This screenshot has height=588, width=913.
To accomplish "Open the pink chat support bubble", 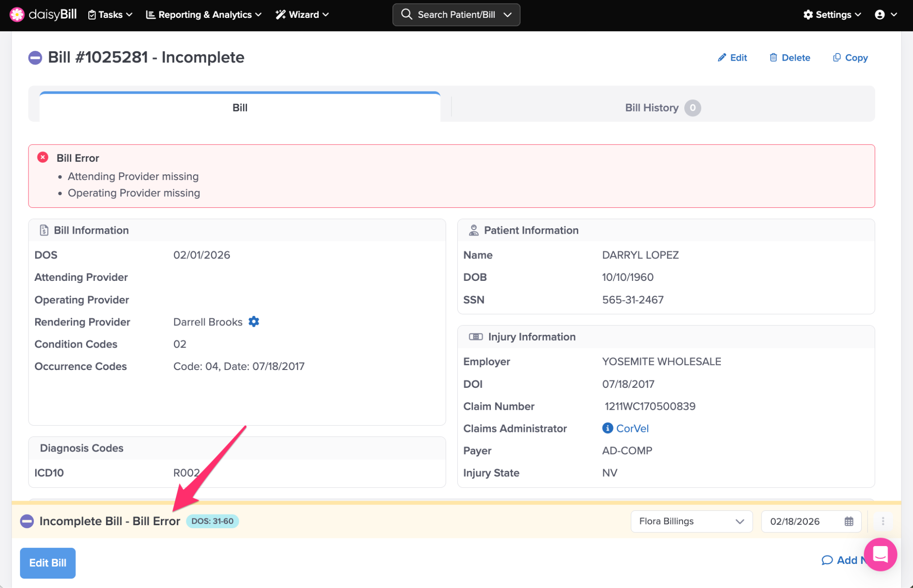I will coord(880,554).
